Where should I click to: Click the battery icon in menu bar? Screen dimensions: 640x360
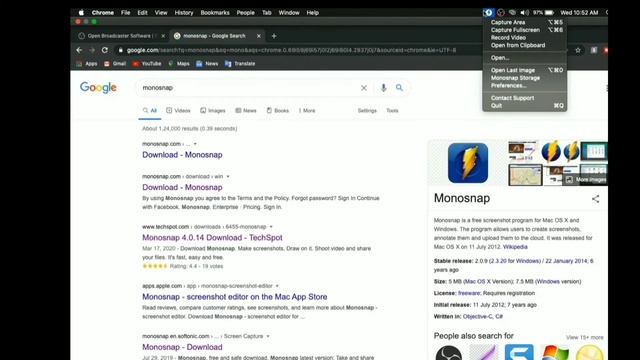[x=549, y=13]
